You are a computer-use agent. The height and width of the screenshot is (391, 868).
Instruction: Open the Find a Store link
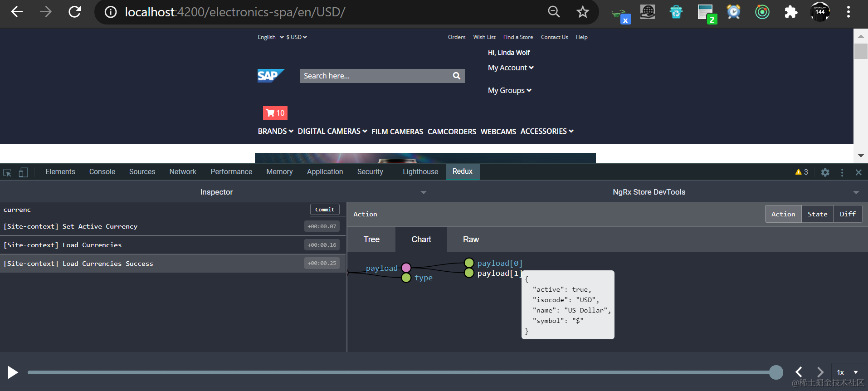[x=518, y=37]
